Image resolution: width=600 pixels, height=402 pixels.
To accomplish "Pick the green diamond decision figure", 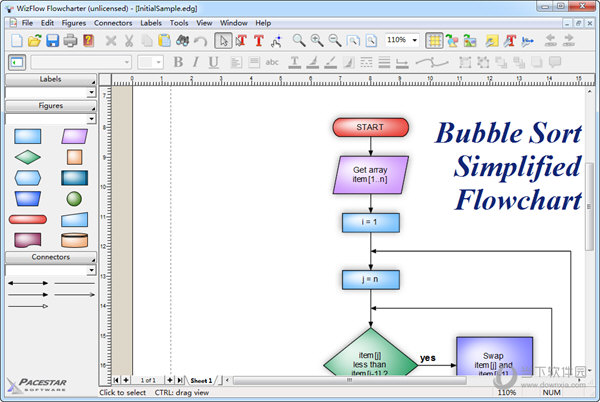I will (x=27, y=157).
